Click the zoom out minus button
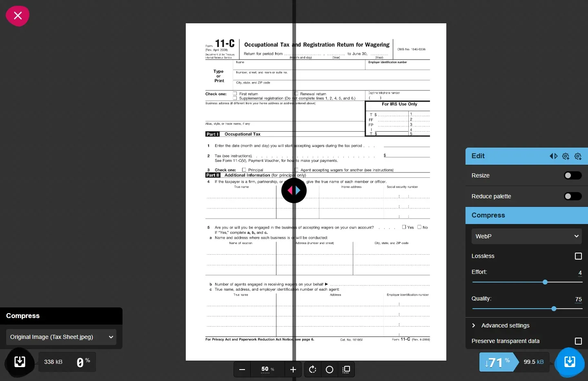The height and width of the screenshot is (381, 588). click(x=242, y=370)
